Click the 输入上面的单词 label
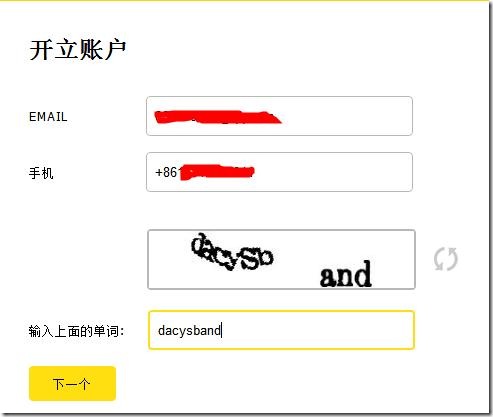 (x=76, y=331)
